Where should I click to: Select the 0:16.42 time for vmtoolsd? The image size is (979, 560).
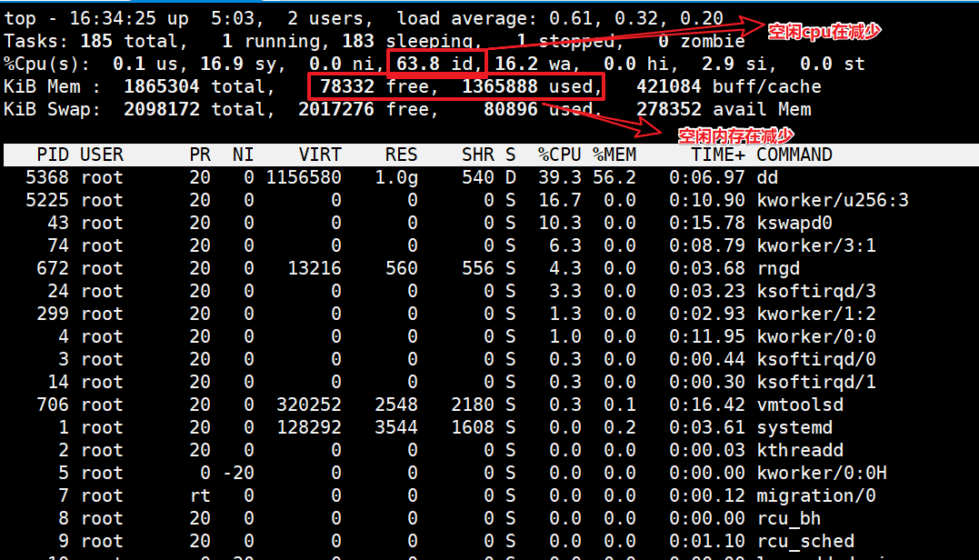[x=707, y=405]
